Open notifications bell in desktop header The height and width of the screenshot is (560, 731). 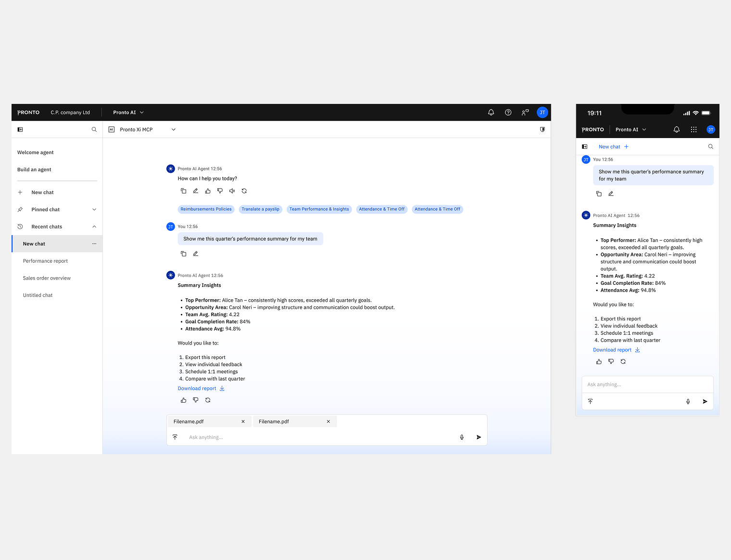coord(491,113)
